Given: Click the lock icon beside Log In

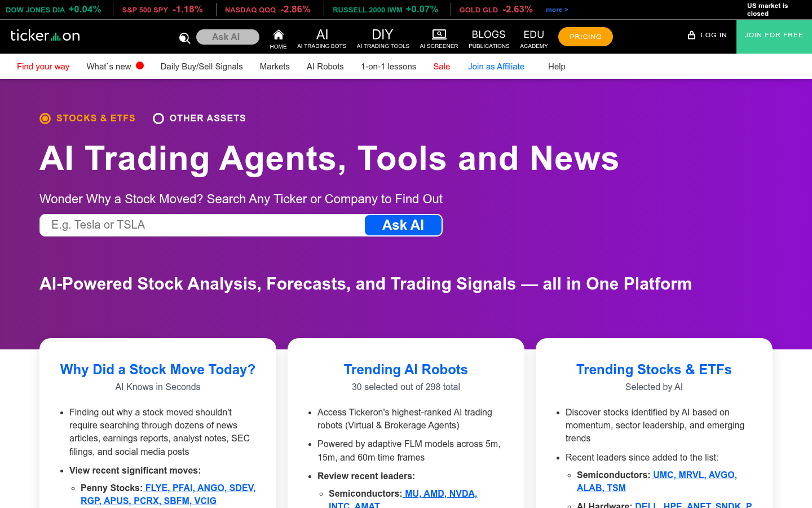Looking at the screenshot, I should coord(691,35).
